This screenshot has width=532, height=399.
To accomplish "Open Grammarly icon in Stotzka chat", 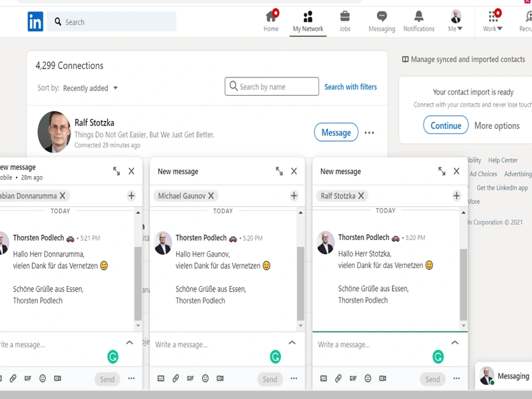I will click(438, 357).
